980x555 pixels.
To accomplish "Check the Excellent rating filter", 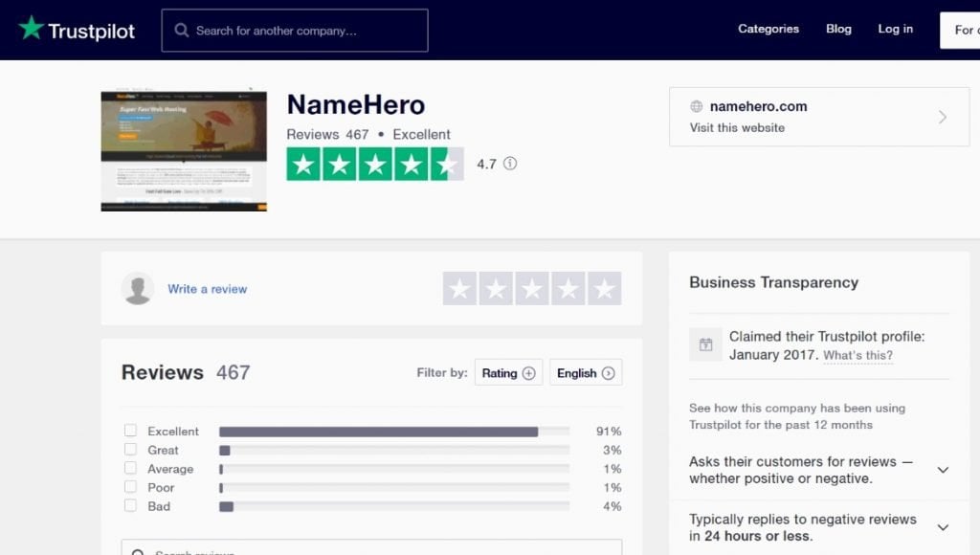I will pos(130,430).
